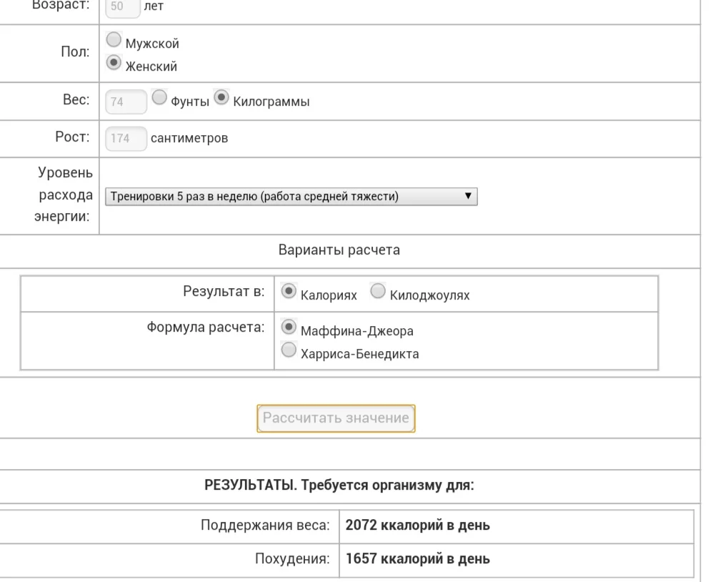Select the Женский gender radio button
The image size is (728, 582).
(x=114, y=64)
